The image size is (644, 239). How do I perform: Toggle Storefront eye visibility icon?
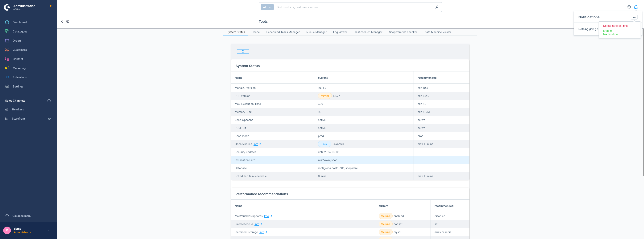(49, 119)
